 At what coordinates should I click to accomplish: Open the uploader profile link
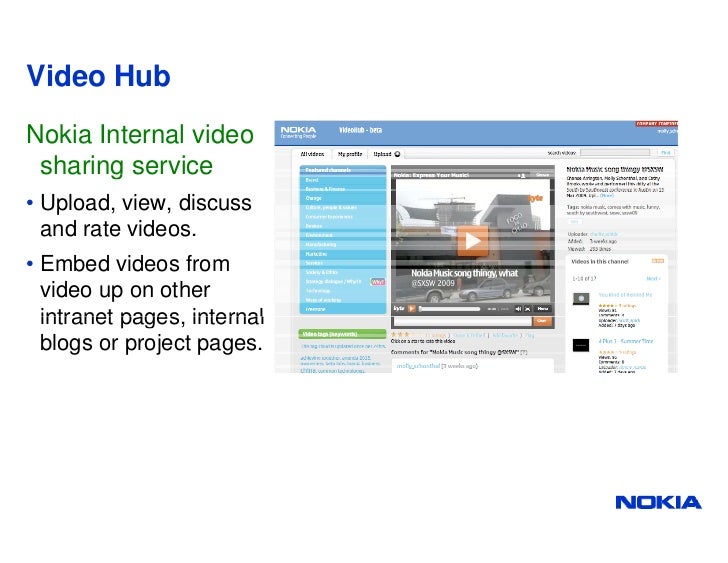604,234
